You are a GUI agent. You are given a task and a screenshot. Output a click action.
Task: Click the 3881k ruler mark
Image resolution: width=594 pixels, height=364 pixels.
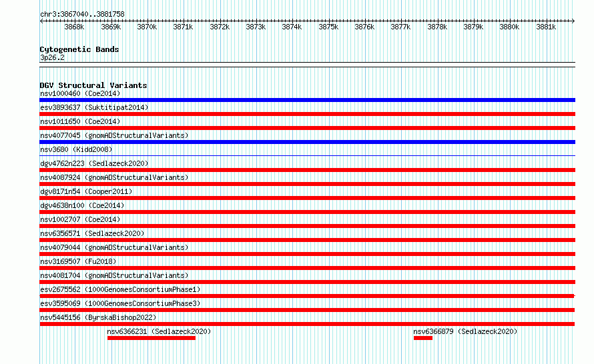pos(546,27)
